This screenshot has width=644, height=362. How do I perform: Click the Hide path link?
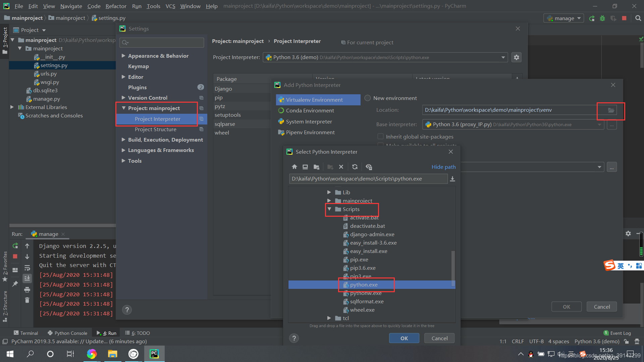pos(443,167)
